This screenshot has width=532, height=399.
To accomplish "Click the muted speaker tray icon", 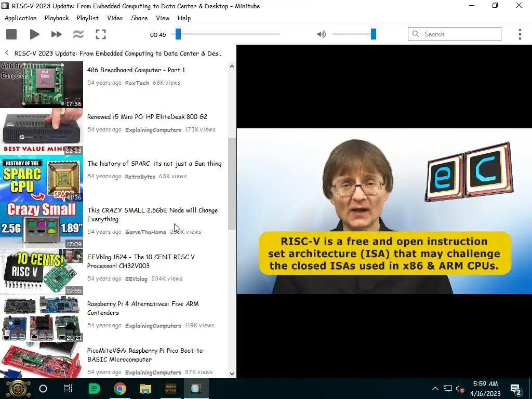I will (x=460, y=389).
